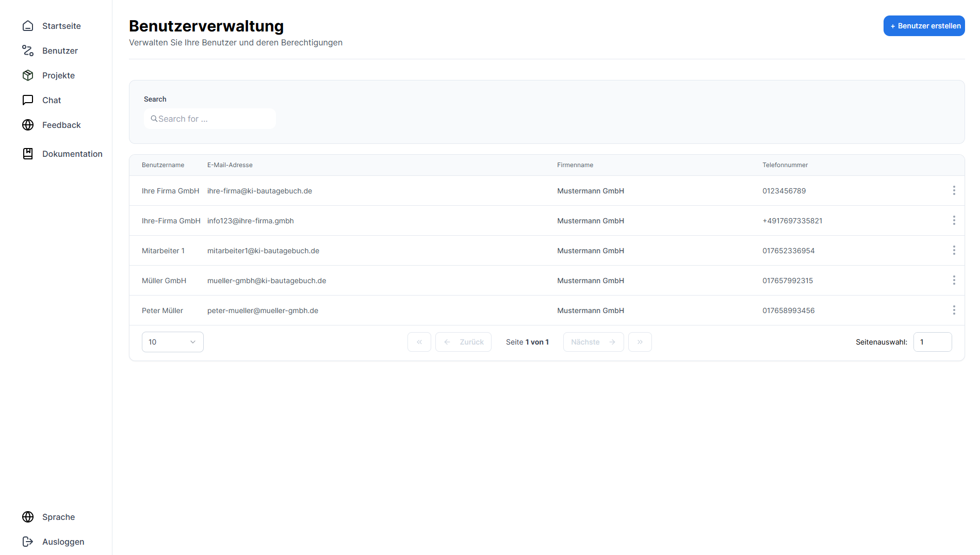The width and height of the screenshot is (980, 555).
Task: Click the Ausloggen exit icon
Action: [28, 542]
